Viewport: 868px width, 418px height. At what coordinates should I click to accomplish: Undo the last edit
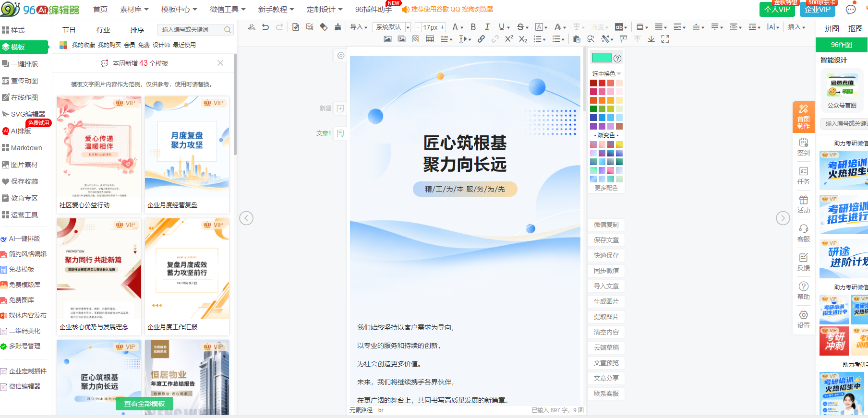pos(265,27)
